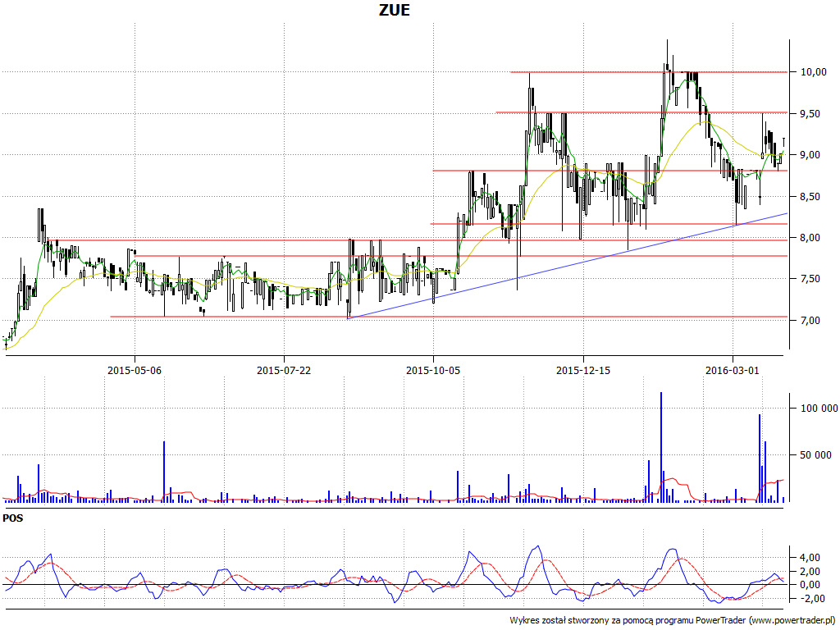Select the 10,00 price axis label
The image size is (840, 630).
tap(813, 72)
